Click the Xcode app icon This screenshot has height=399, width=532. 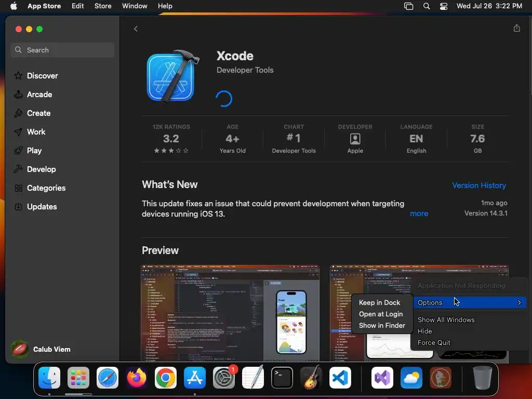172,76
